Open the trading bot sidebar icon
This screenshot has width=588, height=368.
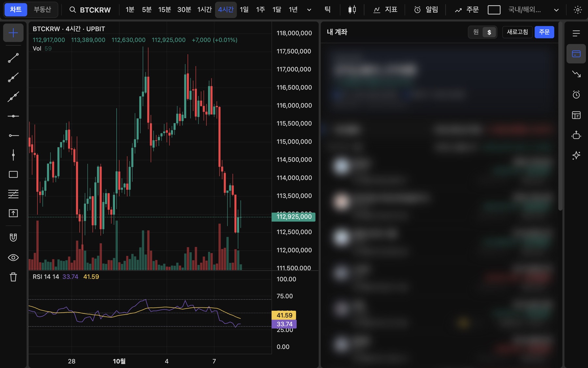[576, 135]
